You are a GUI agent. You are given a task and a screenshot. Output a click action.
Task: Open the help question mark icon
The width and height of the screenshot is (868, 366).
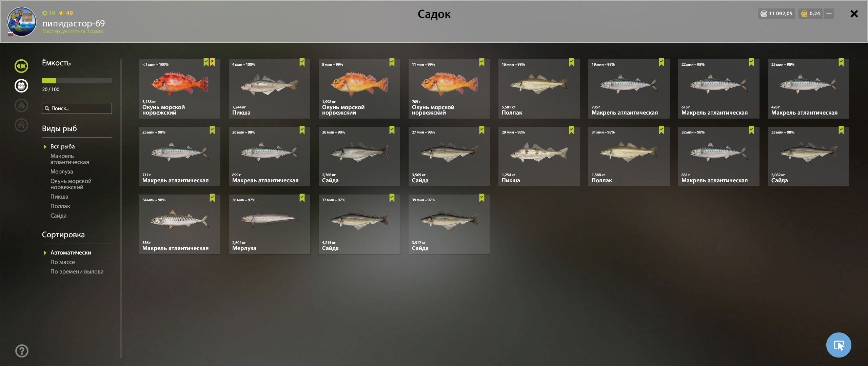[x=22, y=351]
